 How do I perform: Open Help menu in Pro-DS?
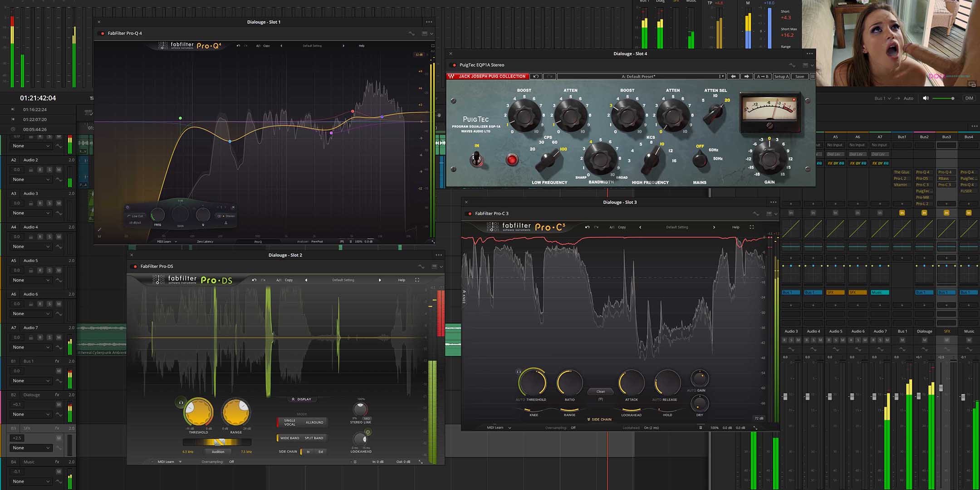(x=402, y=280)
